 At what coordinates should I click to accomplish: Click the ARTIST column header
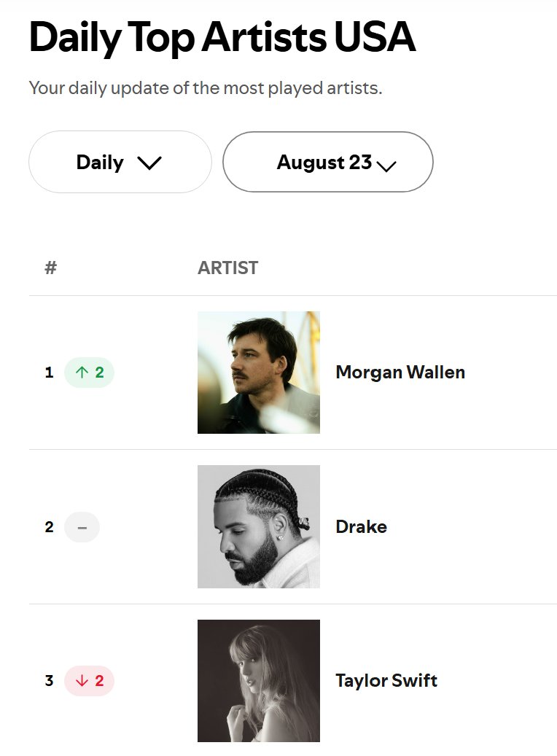tap(227, 268)
